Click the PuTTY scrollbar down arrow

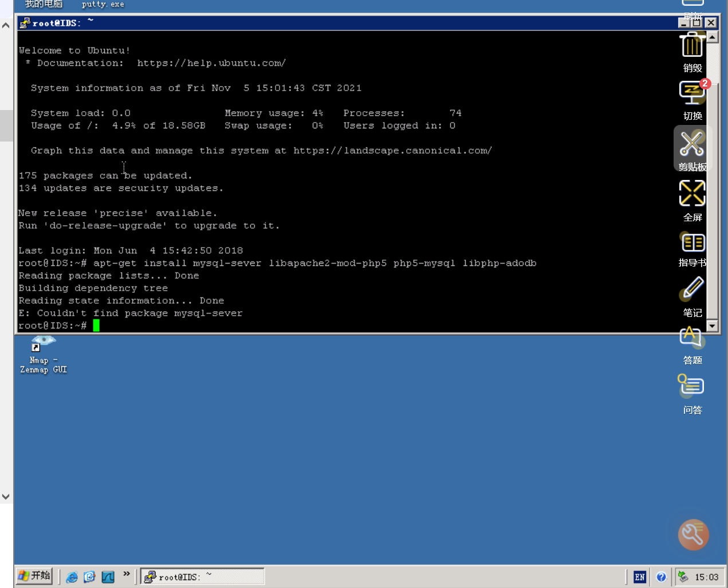click(712, 326)
